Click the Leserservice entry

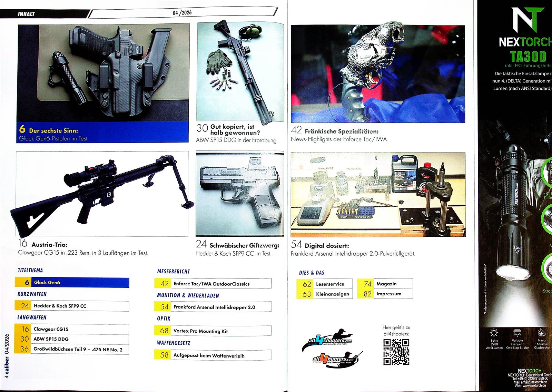point(325,284)
